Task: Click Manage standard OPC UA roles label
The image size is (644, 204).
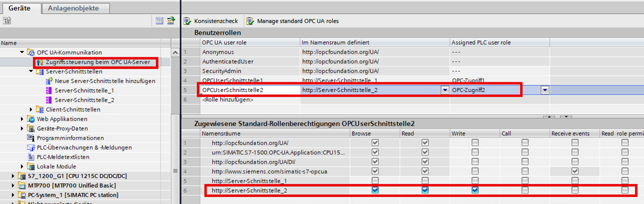Action: pos(298,21)
